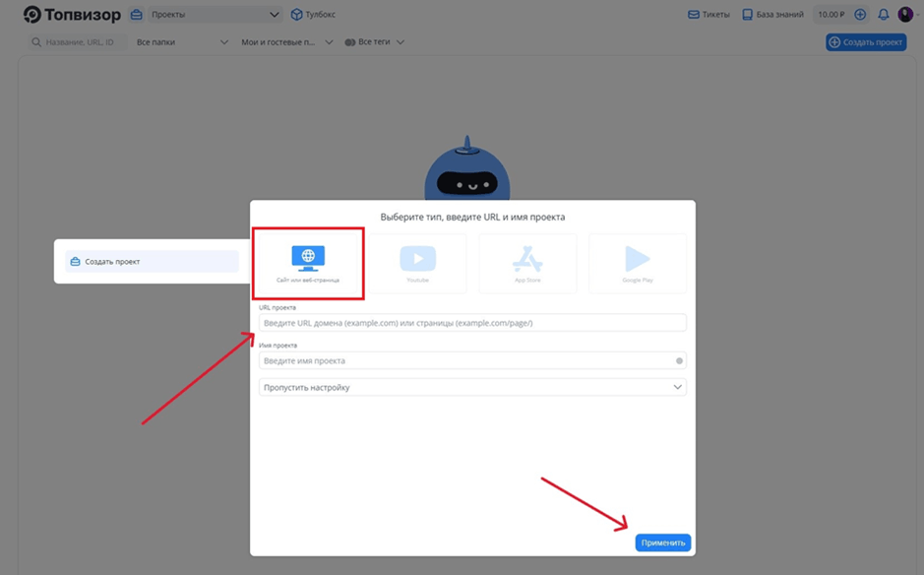This screenshot has width=924, height=575.
Task: Open the 'Тикеты' tickets link
Action: [708, 15]
